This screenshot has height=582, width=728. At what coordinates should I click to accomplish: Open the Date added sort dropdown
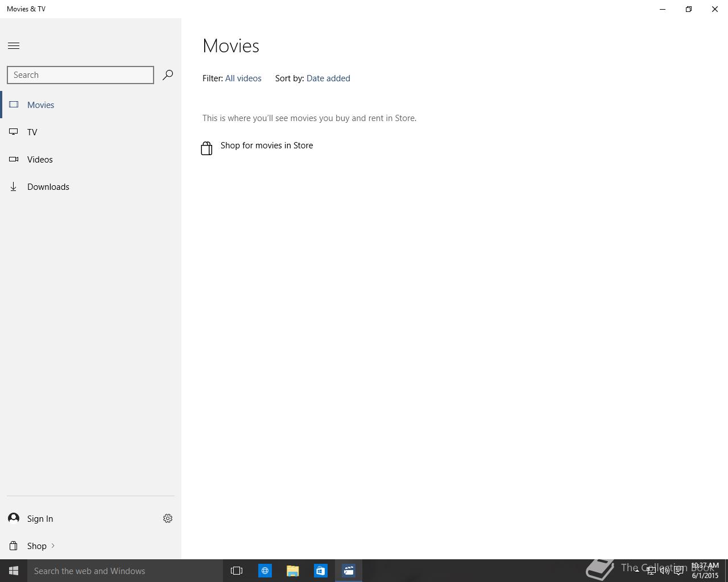point(328,78)
